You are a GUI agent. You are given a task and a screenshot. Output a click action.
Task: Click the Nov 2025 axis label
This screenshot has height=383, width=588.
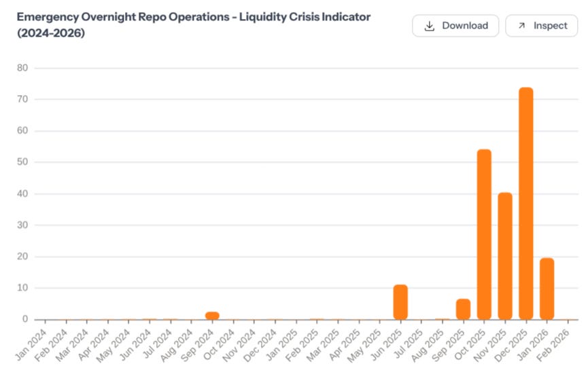491,345
